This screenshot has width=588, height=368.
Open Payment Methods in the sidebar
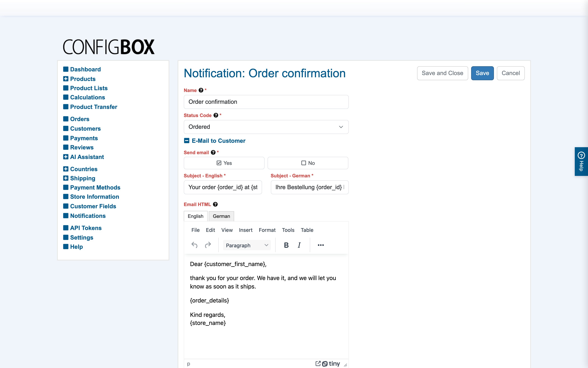[x=95, y=187]
